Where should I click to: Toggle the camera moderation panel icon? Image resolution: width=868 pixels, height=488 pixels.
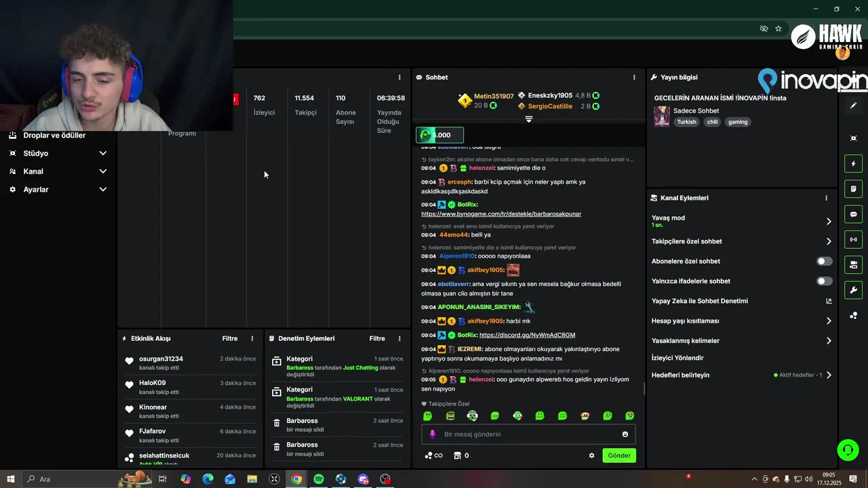pos(853,264)
